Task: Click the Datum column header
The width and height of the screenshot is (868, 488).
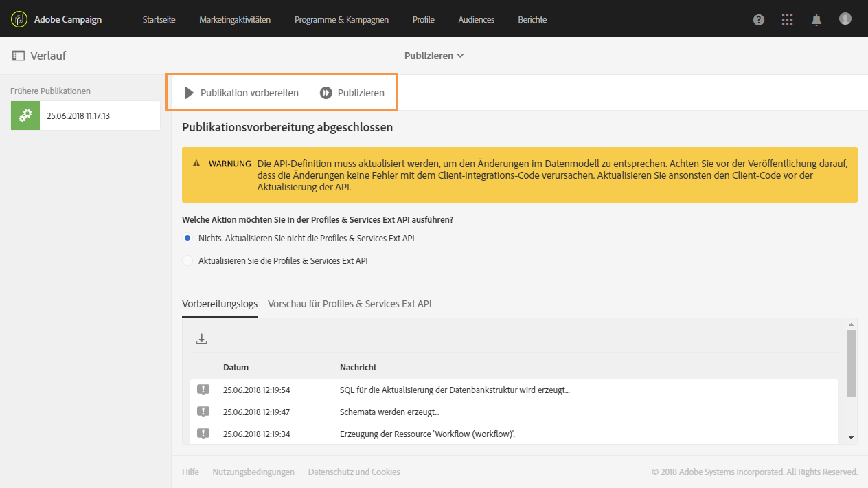Action: point(236,367)
